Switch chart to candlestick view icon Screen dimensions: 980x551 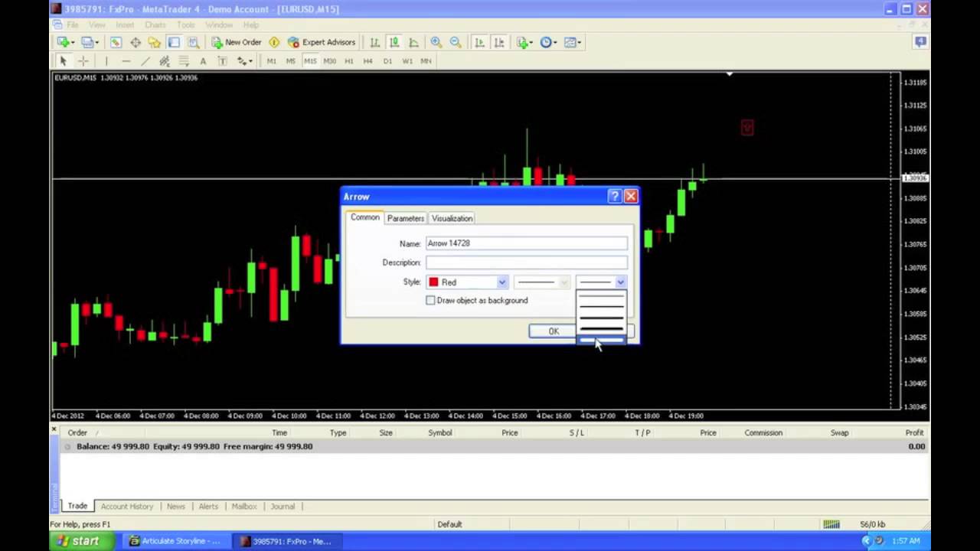(394, 43)
